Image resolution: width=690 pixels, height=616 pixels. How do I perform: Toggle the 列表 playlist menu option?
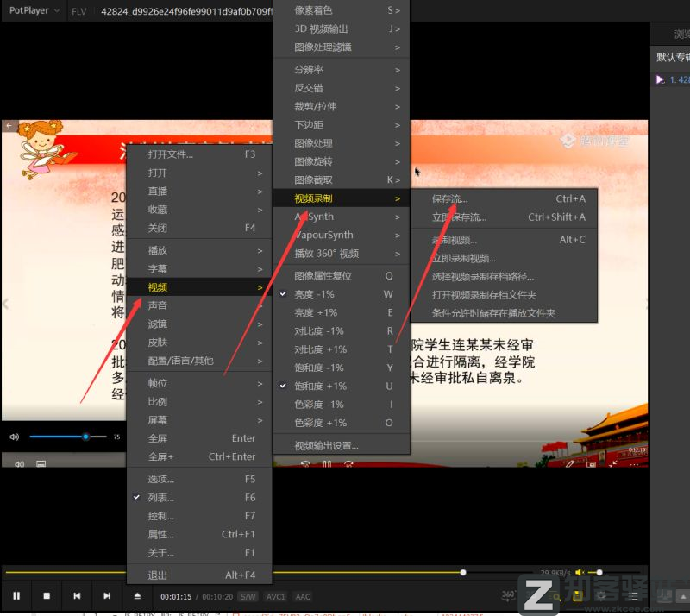[x=160, y=497]
